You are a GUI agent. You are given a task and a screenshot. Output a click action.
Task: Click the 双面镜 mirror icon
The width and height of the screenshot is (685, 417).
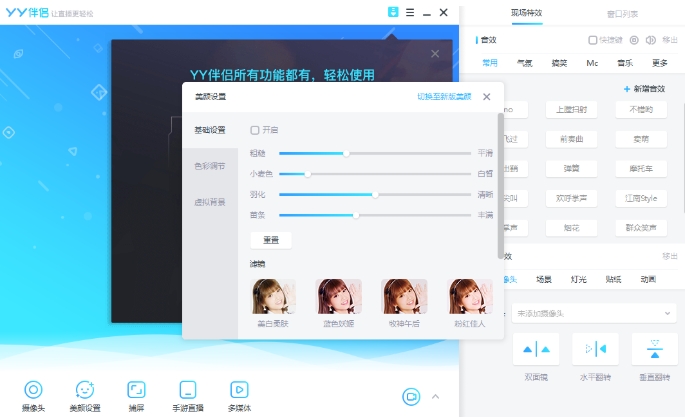click(536, 349)
